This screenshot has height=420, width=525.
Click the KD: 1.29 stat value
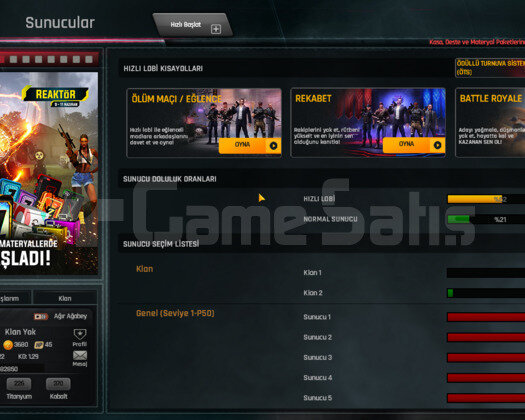28,357
